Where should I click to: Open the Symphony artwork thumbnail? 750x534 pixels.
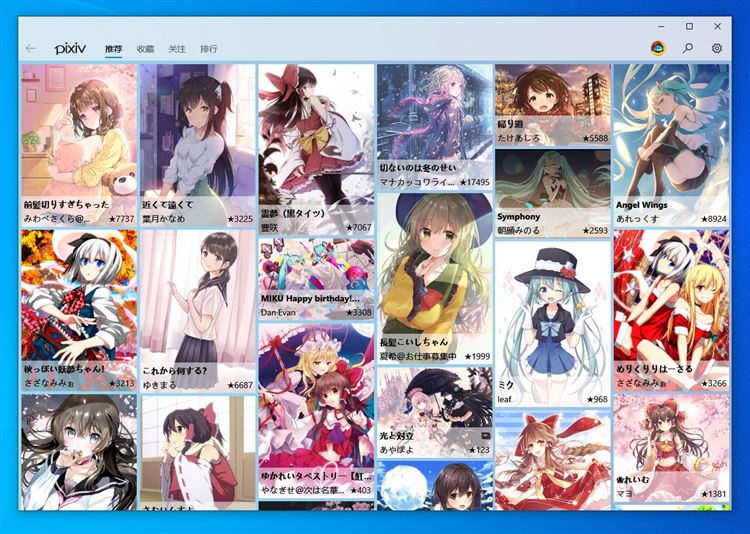pos(553,193)
